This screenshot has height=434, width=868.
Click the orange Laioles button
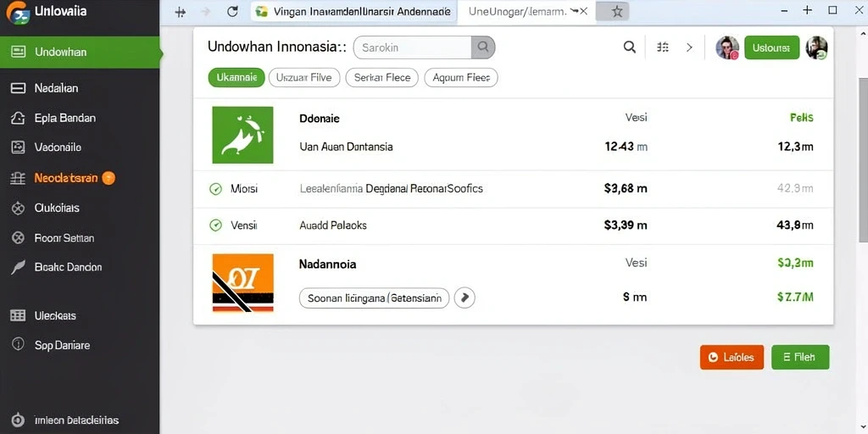(732, 357)
